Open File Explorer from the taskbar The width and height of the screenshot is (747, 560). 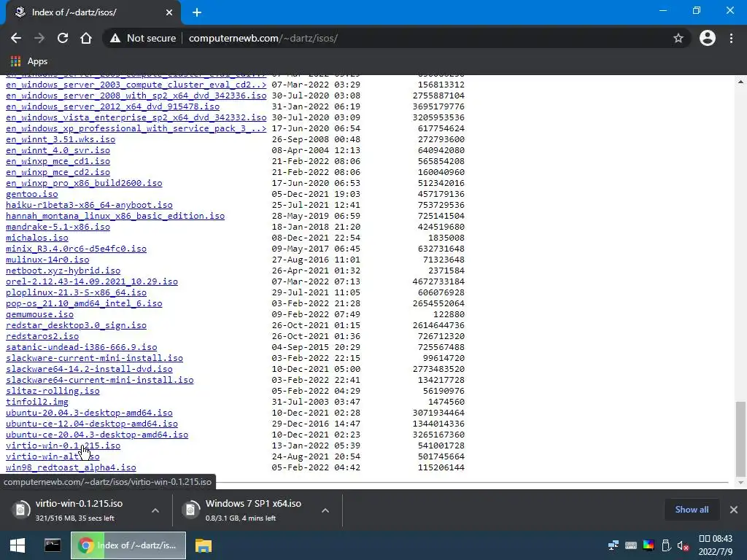pos(204,545)
